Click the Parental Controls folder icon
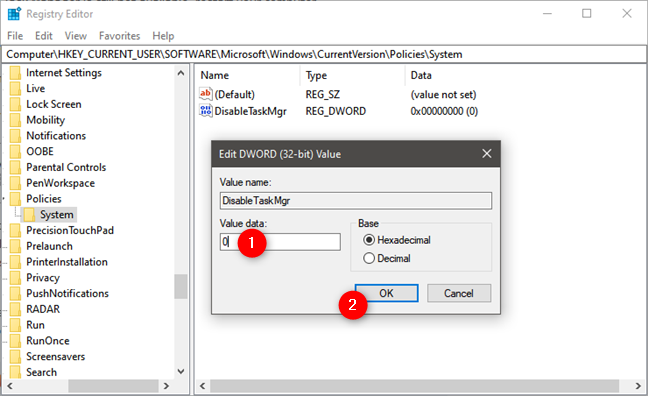The image size is (648, 396). coord(15,167)
